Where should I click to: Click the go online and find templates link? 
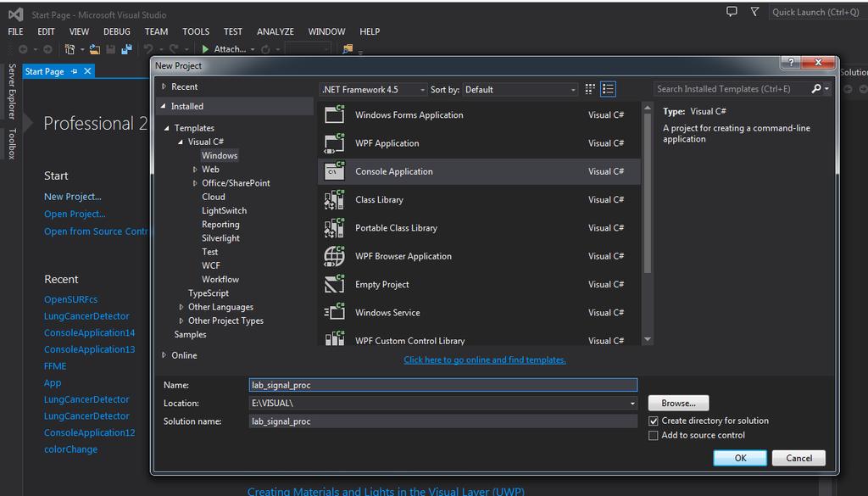[484, 359]
